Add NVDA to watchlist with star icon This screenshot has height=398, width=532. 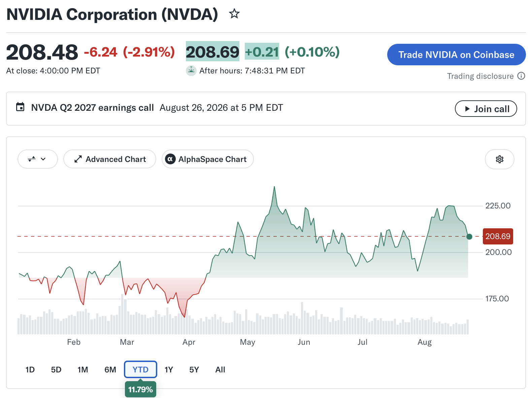[x=234, y=14]
